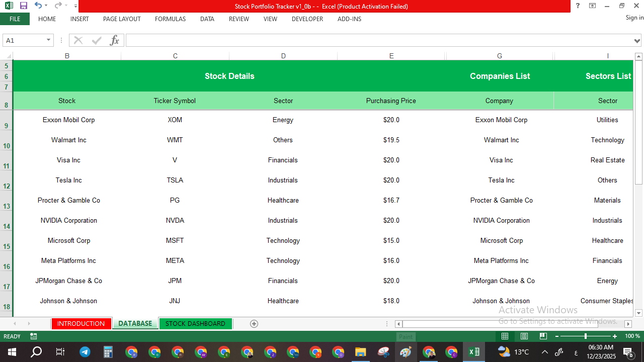The width and height of the screenshot is (644, 362).
Task: Open the Undo history dropdown arrow
Action: click(46, 6)
